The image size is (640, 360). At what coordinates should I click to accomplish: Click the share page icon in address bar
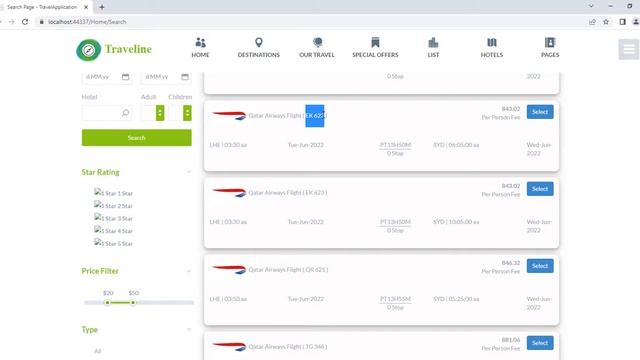coord(592,22)
